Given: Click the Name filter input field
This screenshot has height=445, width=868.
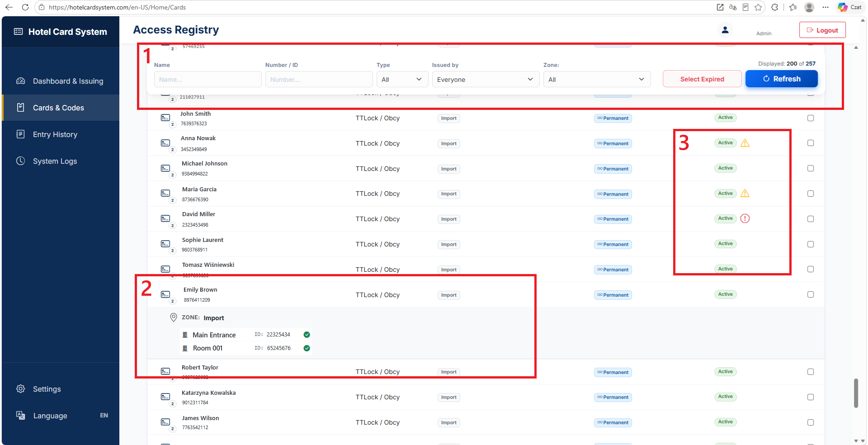Looking at the screenshot, I should (x=208, y=79).
